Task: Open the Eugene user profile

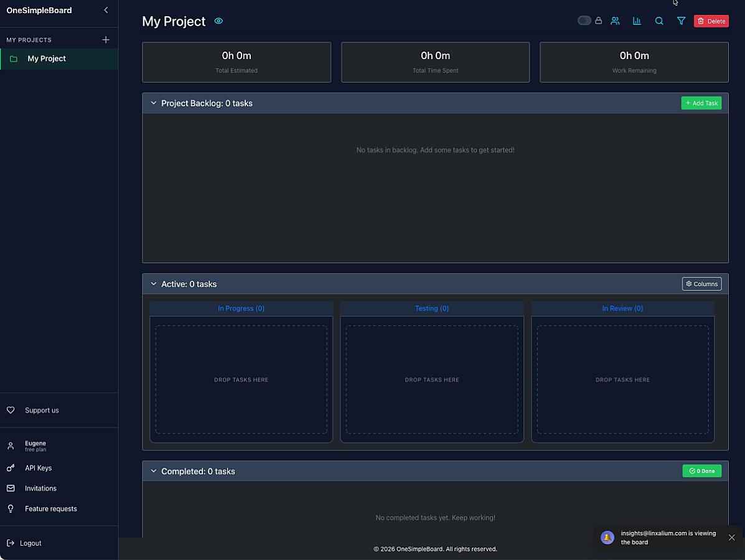Action: [x=35, y=446]
